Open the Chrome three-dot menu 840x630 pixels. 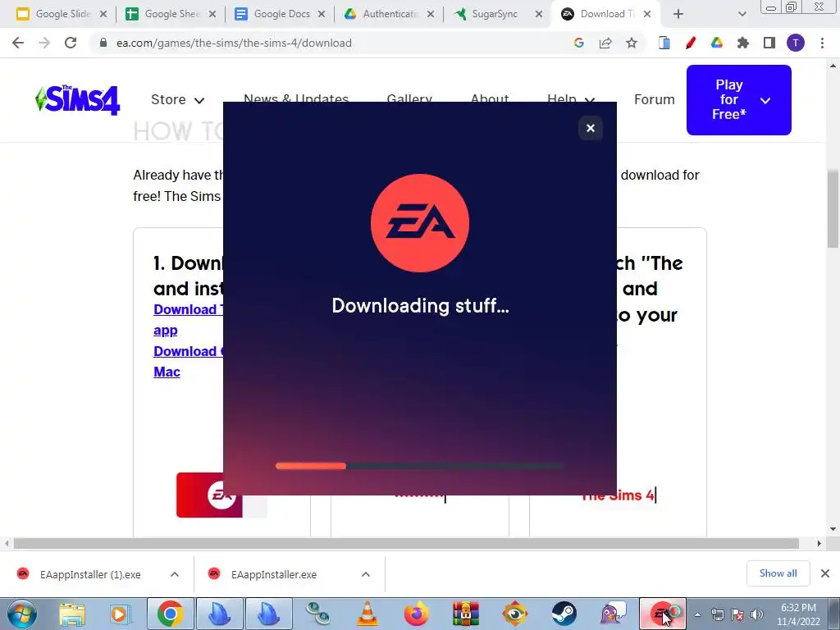tap(822, 43)
